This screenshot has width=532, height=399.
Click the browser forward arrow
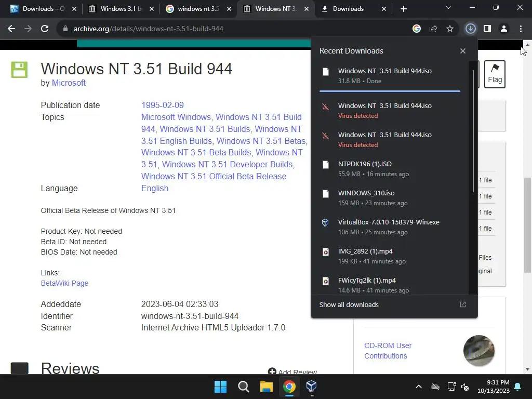click(28, 29)
